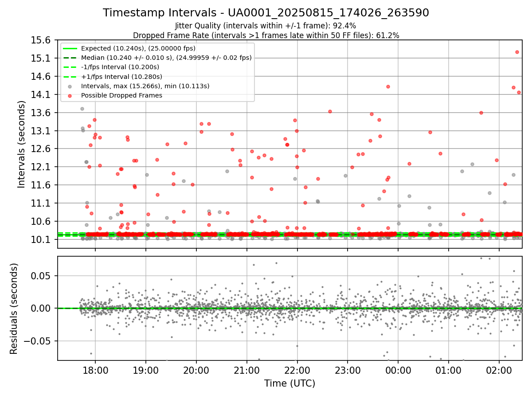Select legend entry 'Intervals, max (15.266s), min (10.113s)'
Screen dimensions: 532x399
coord(145,86)
